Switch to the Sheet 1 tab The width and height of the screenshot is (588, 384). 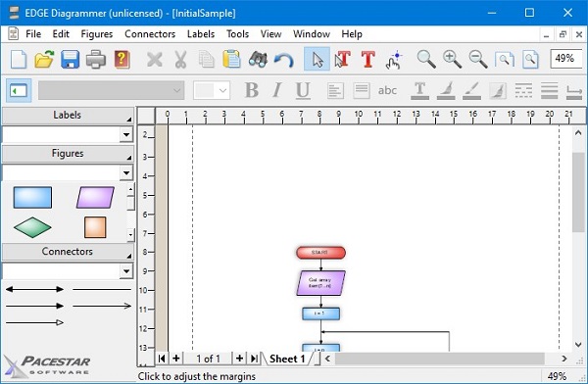tap(287, 359)
